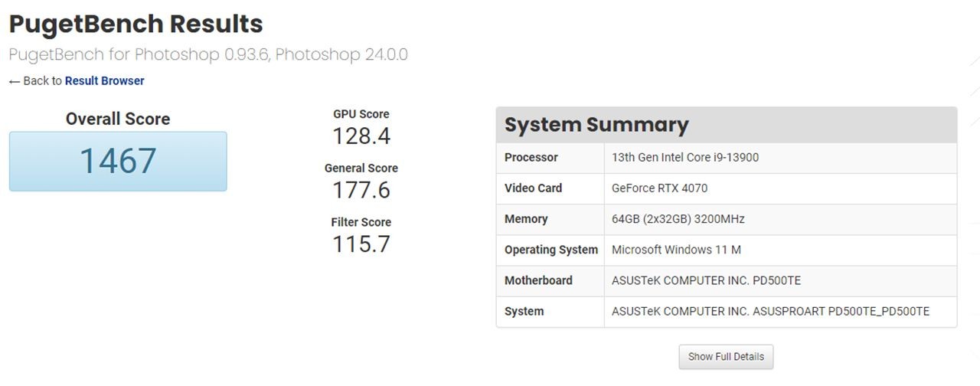Screen dimensions: 980x386
Task: Click the Overall Score label text
Action: [x=118, y=119]
